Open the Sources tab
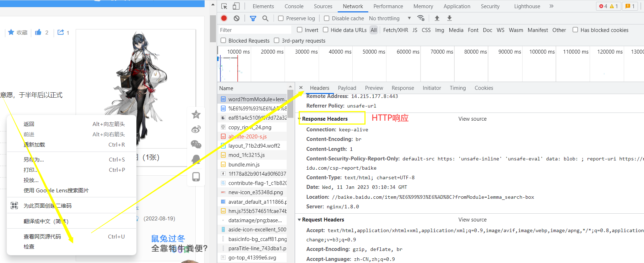The image size is (644, 263). pos(323,6)
